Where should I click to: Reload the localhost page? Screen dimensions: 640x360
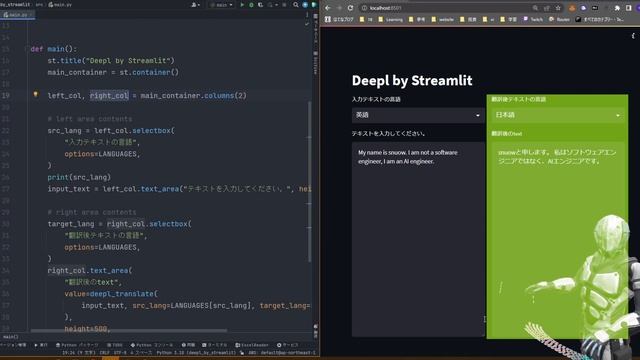[350, 8]
